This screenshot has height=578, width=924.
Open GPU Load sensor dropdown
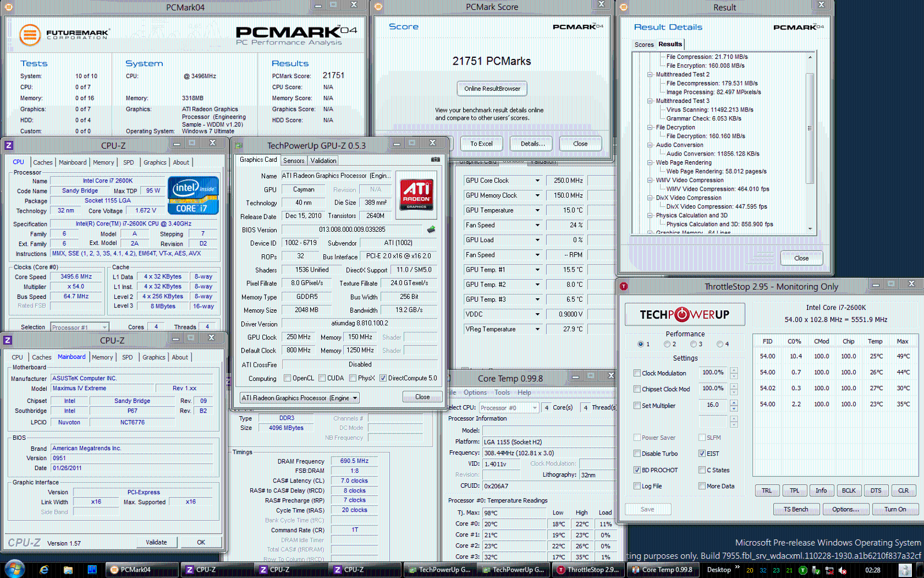click(x=537, y=240)
